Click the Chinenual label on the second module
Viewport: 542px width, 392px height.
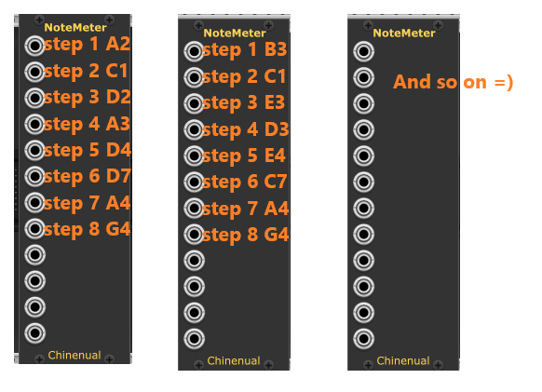pos(234,361)
